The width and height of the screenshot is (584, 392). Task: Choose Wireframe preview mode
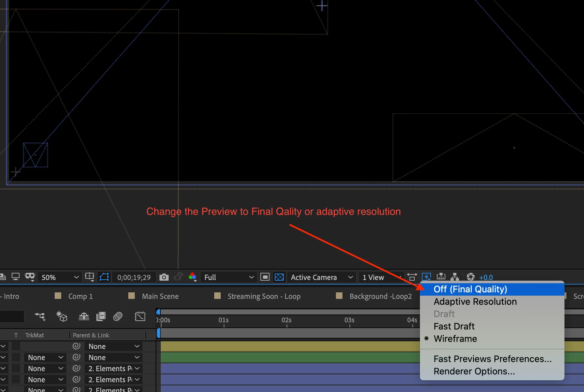coord(492,339)
